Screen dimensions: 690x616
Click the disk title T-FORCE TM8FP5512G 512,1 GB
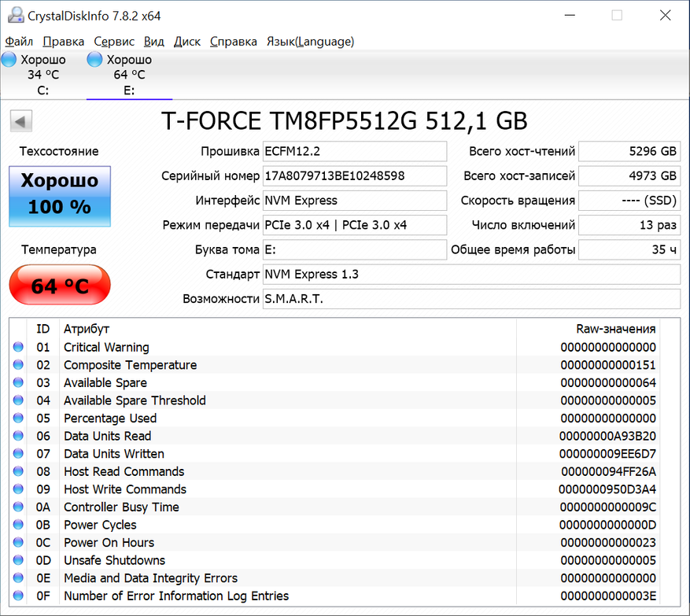(344, 121)
